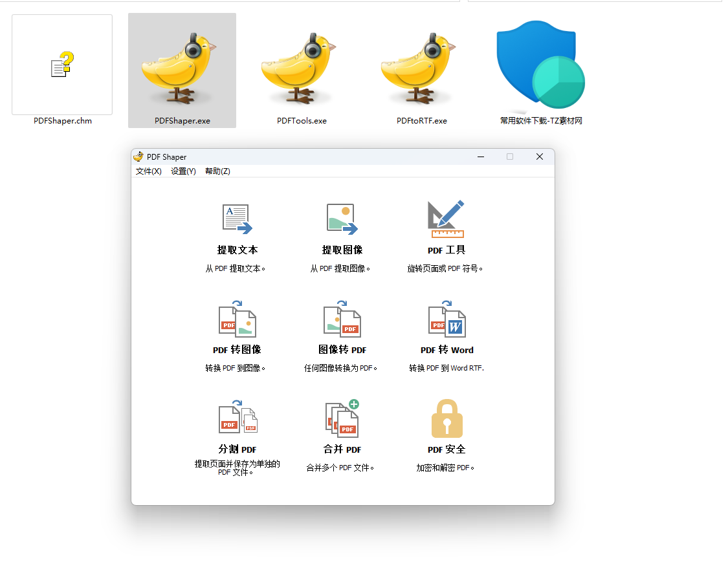The width and height of the screenshot is (728, 562).
Task: Click the PDF 安全 heading label
Action: tap(447, 449)
